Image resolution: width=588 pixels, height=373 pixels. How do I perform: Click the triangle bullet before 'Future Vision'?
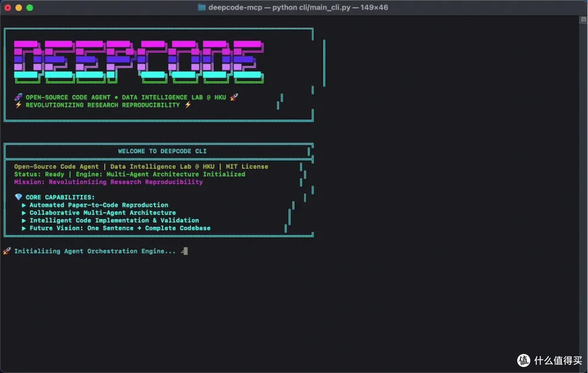23,228
